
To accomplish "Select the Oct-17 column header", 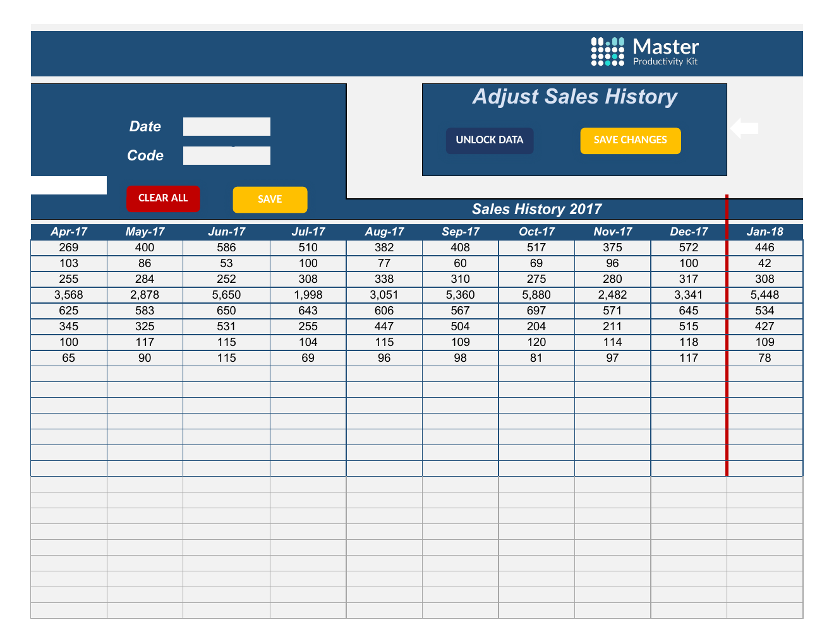I will (536, 232).
